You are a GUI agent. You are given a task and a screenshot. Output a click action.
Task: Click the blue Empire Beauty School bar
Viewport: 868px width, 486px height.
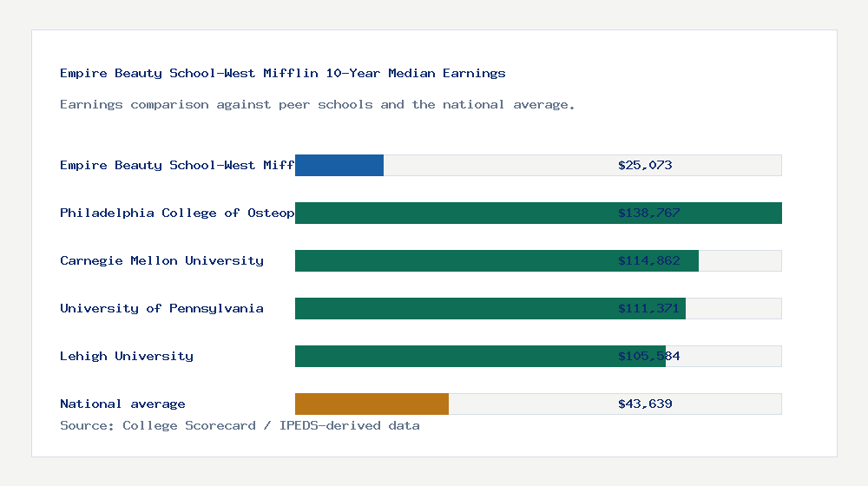(339, 166)
